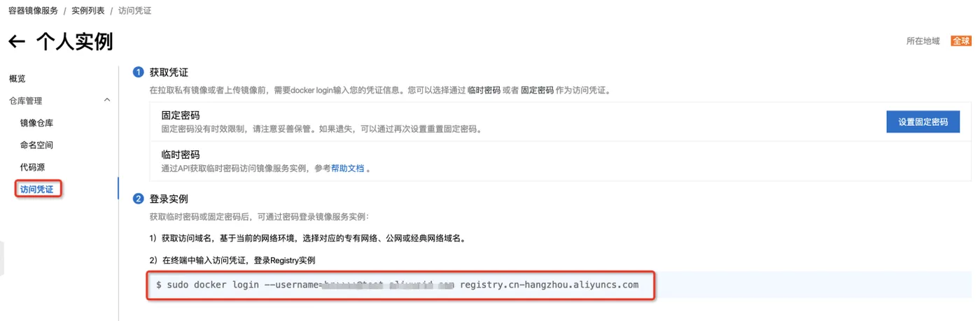The height and width of the screenshot is (321, 980).
Task: Click step 1 circle icon 获取凭证
Action: tap(139, 72)
